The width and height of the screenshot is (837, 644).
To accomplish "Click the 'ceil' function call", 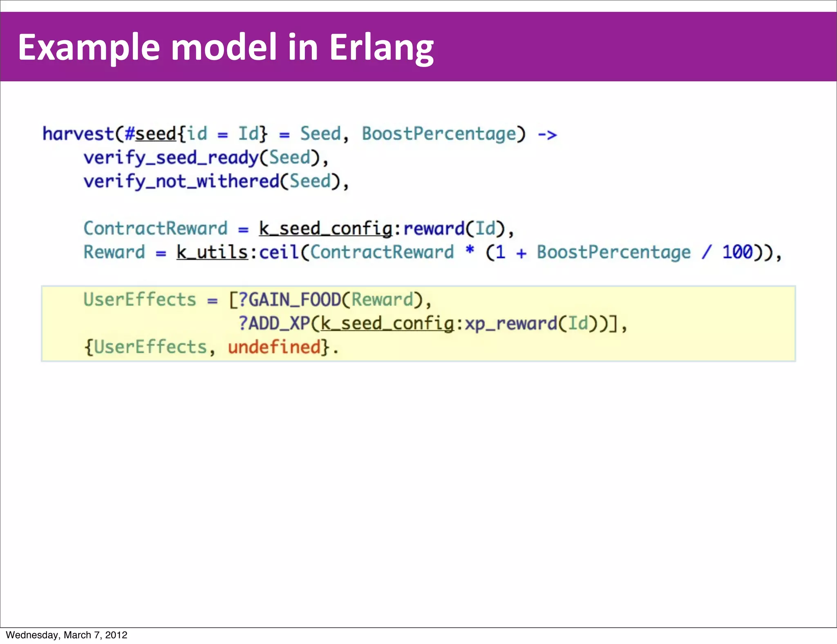I will point(279,252).
